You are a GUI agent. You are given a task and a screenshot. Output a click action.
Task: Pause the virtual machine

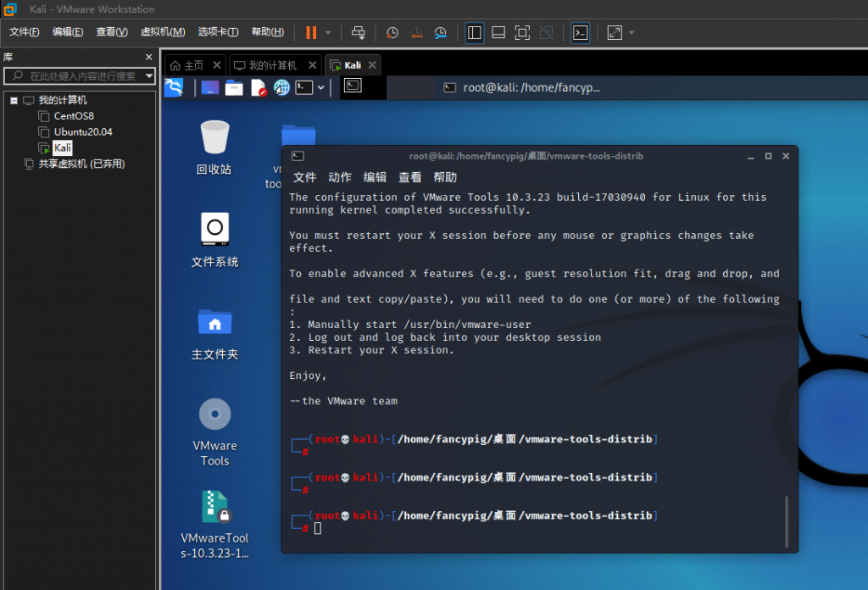pyautogui.click(x=311, y=33)
